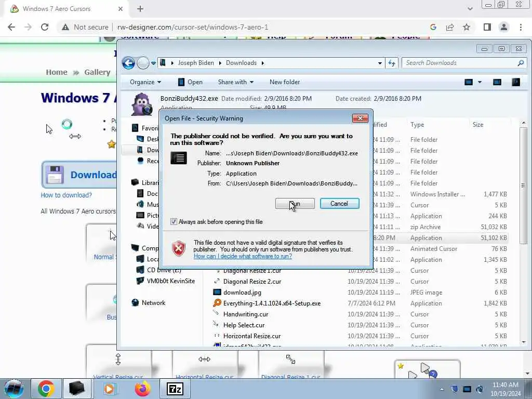Close the Security Warning dialog with red X
The width and height of the screenshot is (532, 399).
360,118
